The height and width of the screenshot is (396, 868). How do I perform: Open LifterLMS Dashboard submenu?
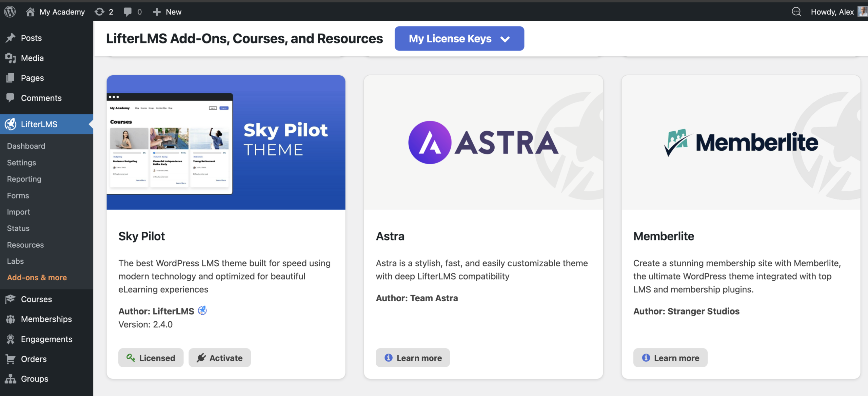26,146
